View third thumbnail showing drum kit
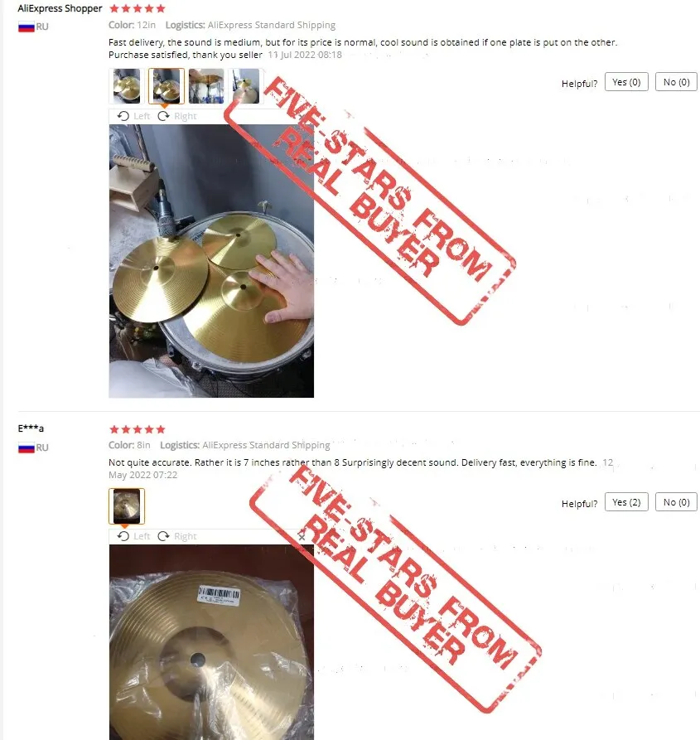The height and width of the screenshot is (740, 700). pyautogui.click(x=206, y=86)
